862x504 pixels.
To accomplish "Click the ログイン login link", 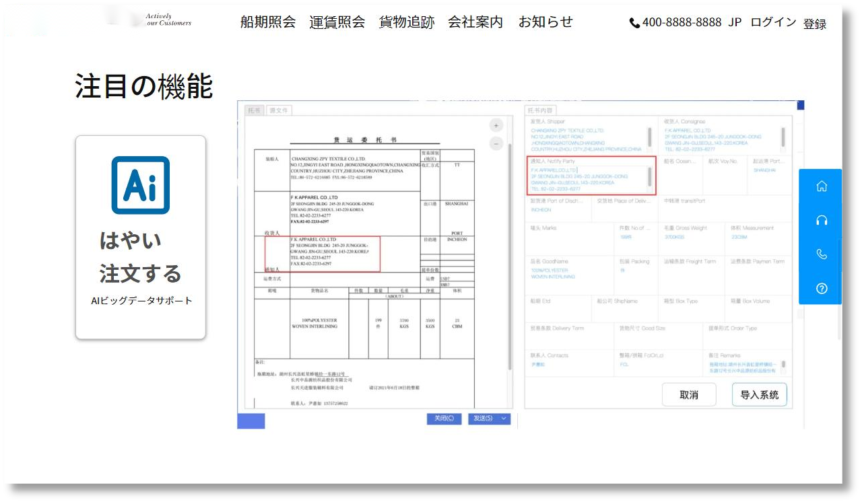I will pos(773,22).
